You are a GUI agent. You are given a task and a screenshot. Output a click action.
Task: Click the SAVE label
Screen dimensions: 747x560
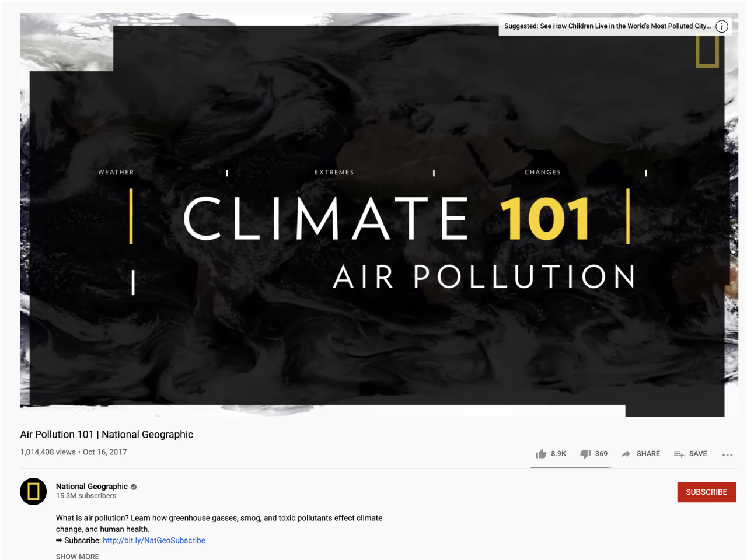coord(698,453)
